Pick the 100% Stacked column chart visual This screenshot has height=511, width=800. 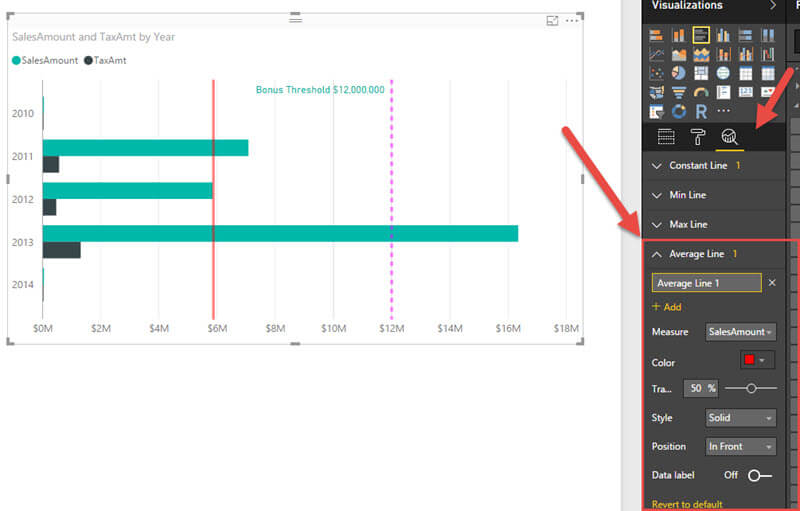768,35
